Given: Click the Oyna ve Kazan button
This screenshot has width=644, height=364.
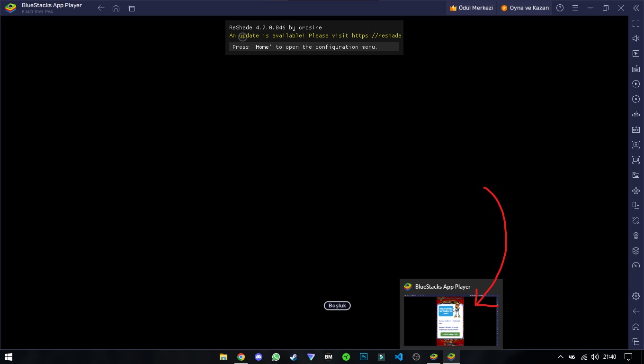Looking at the screenshot, I should [525, 8].
